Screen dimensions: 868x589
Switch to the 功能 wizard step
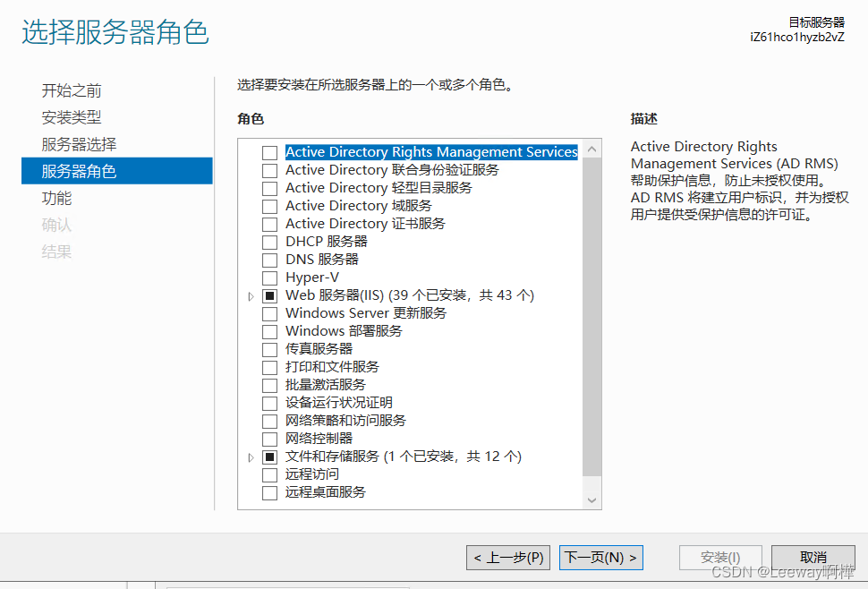coord(56,198)
